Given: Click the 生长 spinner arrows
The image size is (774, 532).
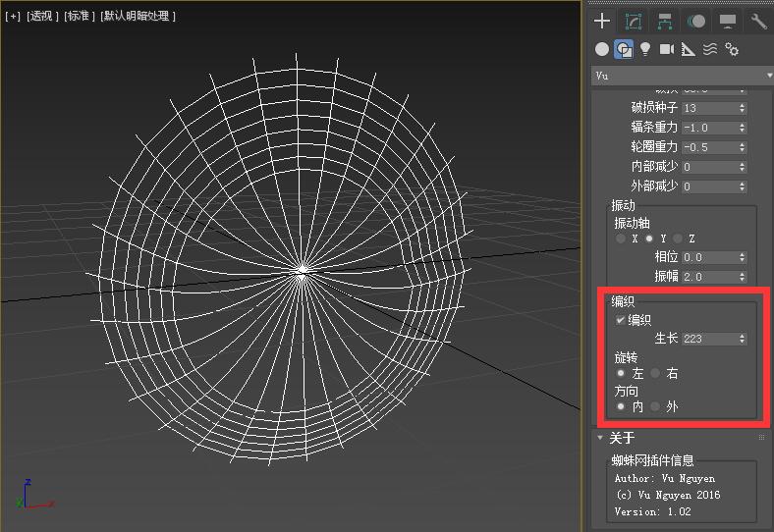Looking at the screenshot, I should pyautogui.click(x=743, y=339).
